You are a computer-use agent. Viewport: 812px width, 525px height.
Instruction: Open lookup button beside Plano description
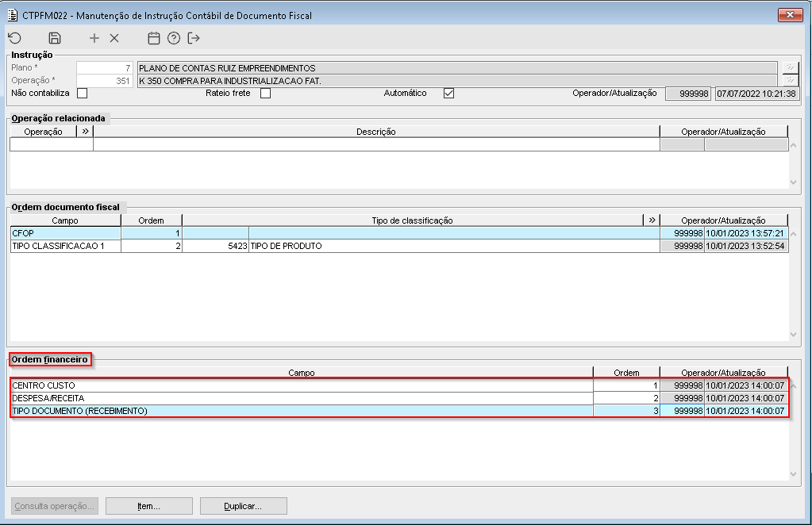click(791, 67)
